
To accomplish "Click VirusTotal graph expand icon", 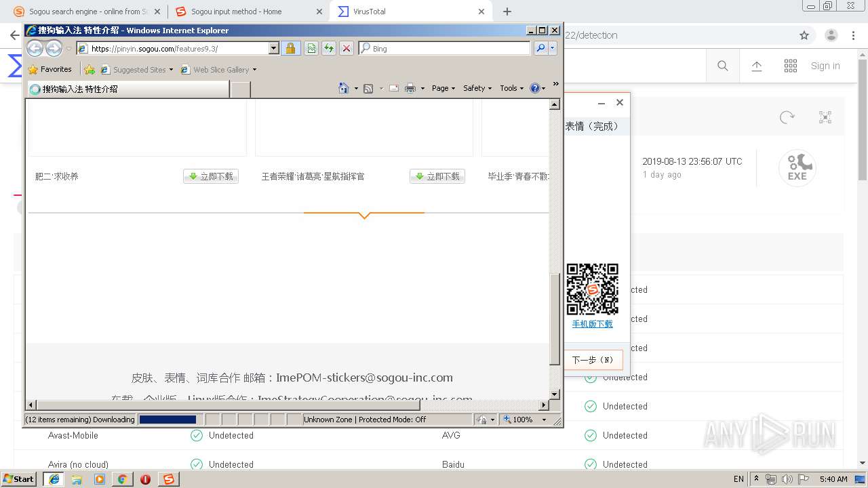I will (825, 117).
